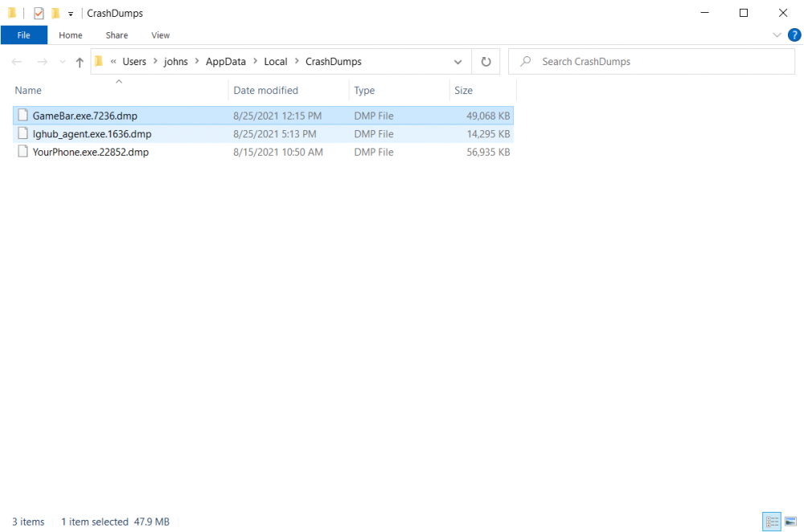Select lghub_agent.exe.1636.dmp file
Image resolution: width=804 pixels, height=532 pixels.
tap(263, 134)
